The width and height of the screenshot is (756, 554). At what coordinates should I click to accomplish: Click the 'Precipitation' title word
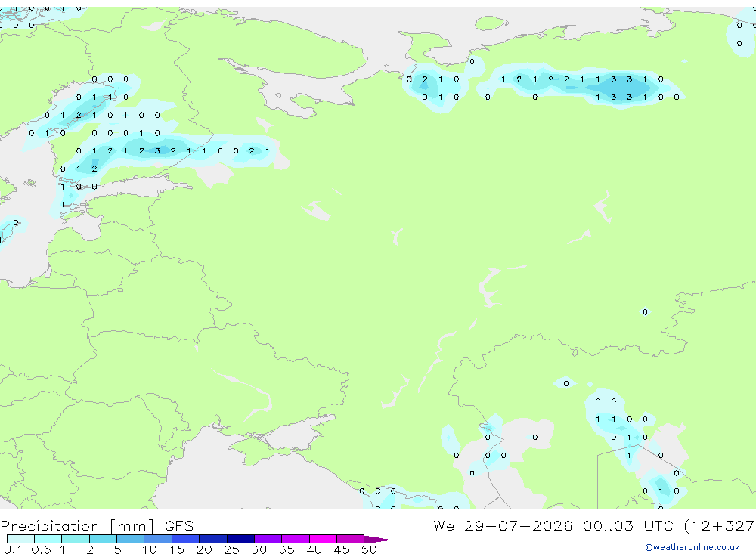pos(50,526)
